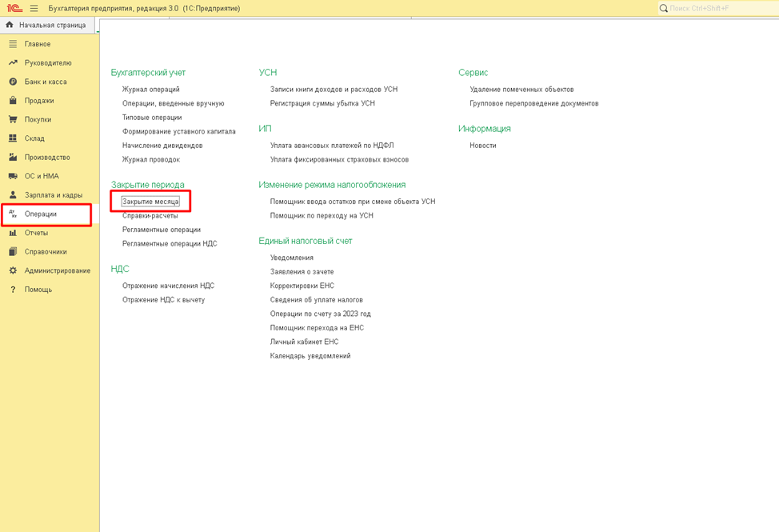Open Удаление помеченных объектов
This screenshot has height=532, width=779.
521,90
